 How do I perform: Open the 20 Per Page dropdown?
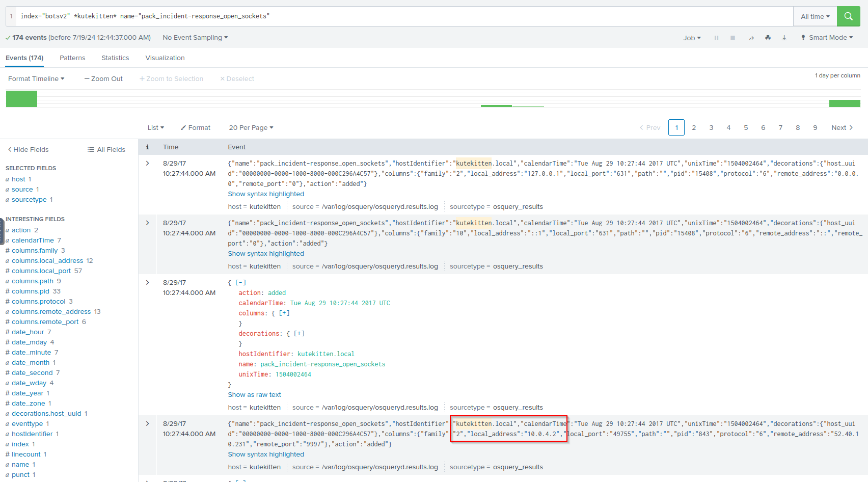[251, 128]
